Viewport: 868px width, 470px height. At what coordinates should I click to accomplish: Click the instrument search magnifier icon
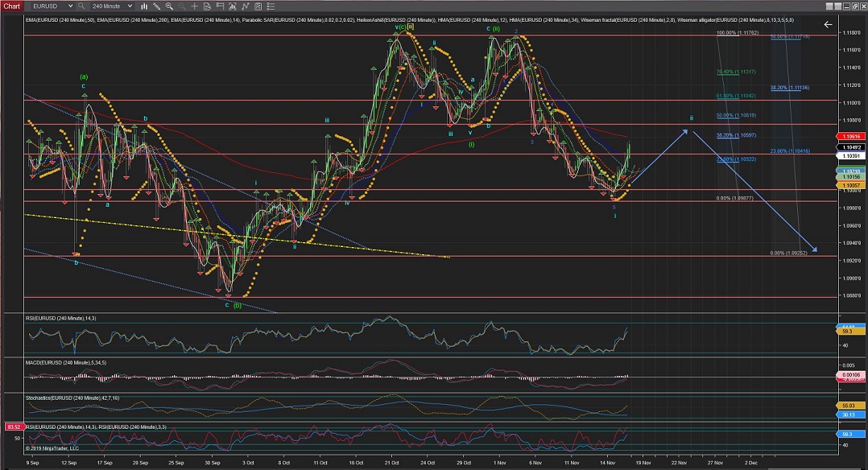[81, 6]
